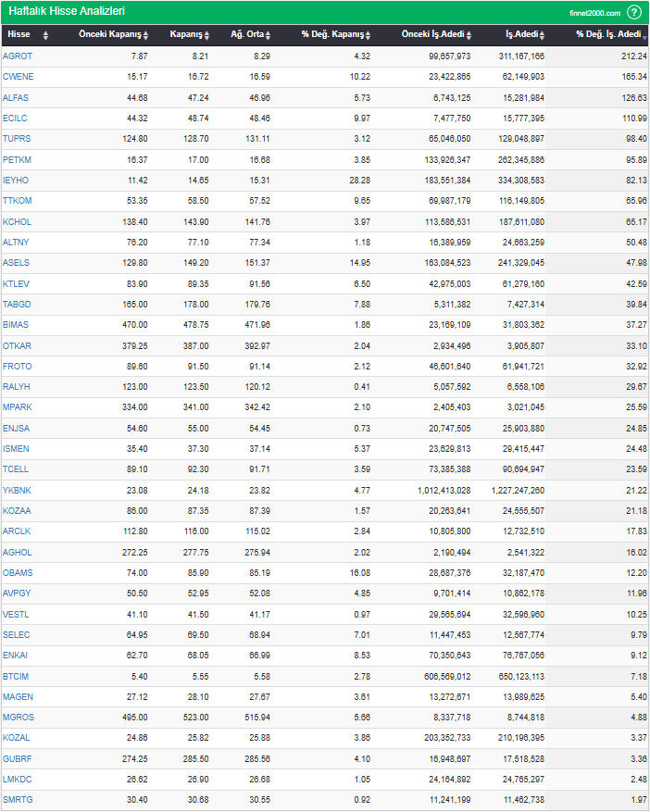Open RALYH stock link

point(17,386)
